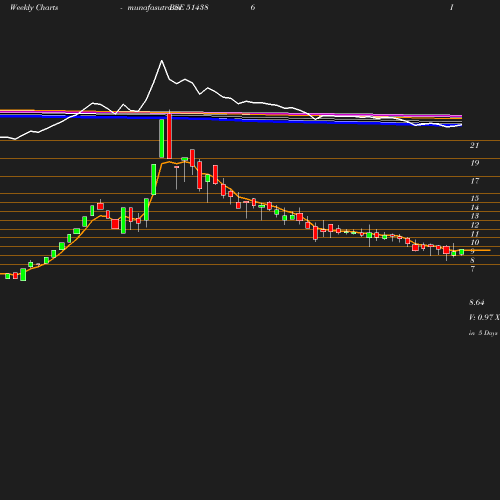
Task: Click the "BSE 51438" symbol label
Action: [189, 7]
